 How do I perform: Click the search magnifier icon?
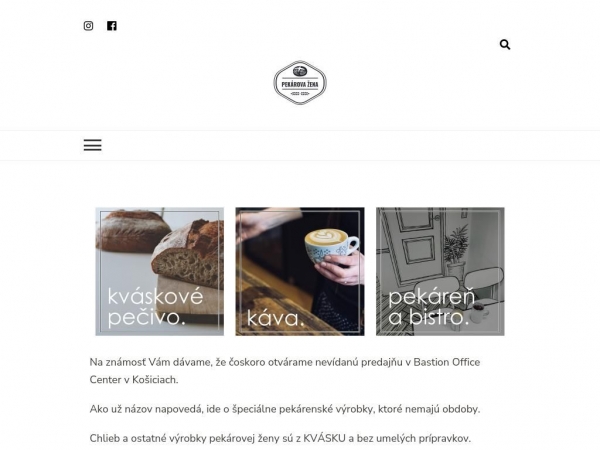point(505,44)
